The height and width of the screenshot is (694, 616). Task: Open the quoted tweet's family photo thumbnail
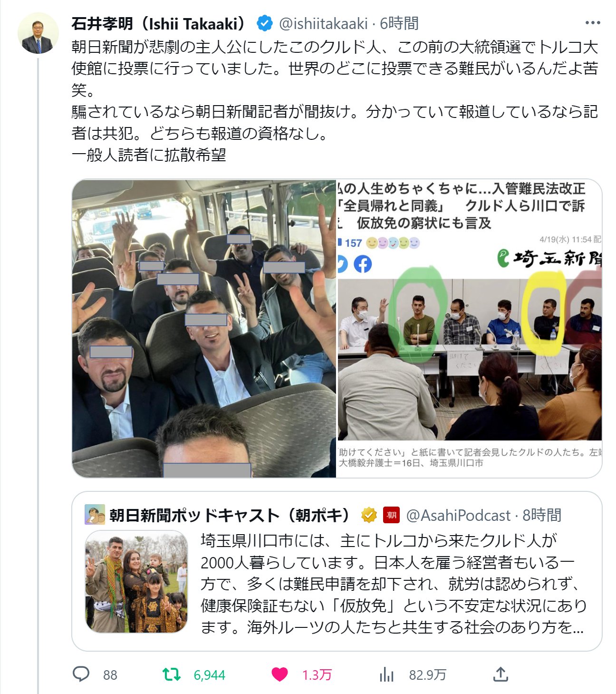pyautogui.click(x=136, y=582)
